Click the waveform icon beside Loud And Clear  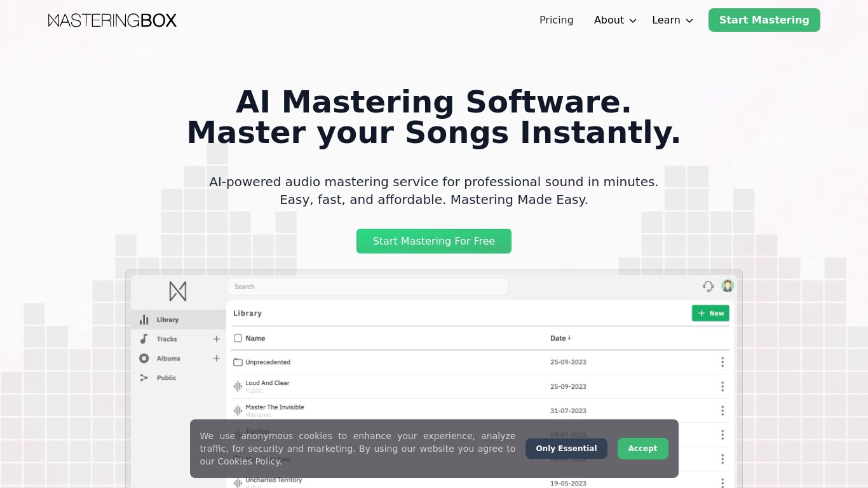coord(238,386)
